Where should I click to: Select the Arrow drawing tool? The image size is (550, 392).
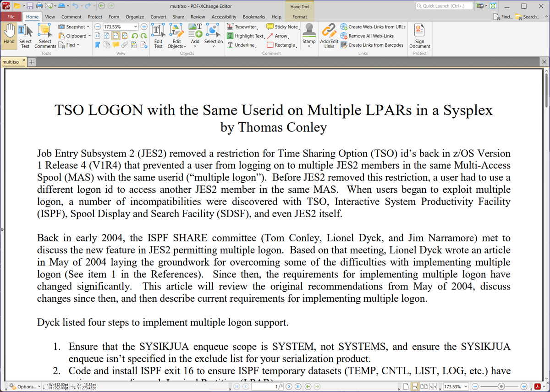278,36
